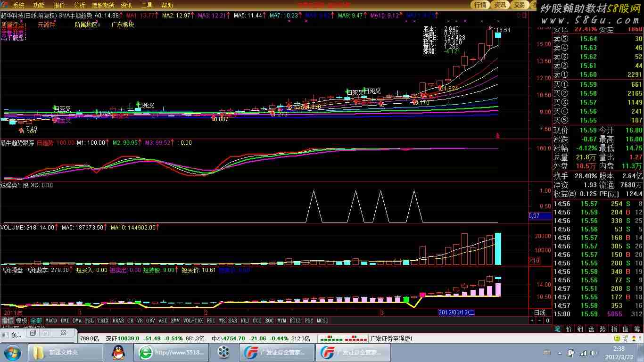Open the 报价 menu
Image resolution: width=644 pixels, height=362 pixels.
(59, 5)
